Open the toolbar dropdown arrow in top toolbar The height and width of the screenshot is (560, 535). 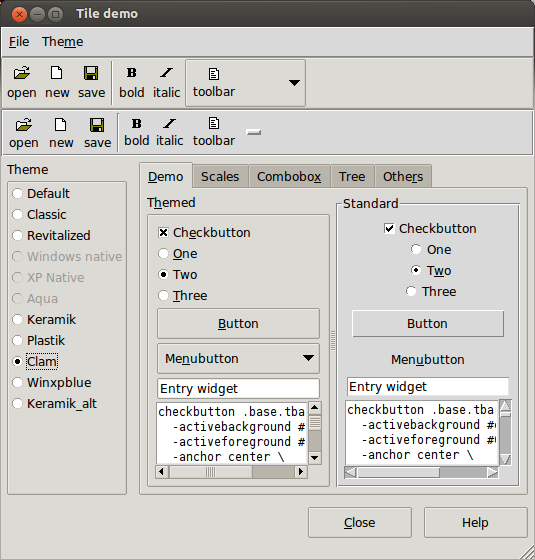pyautogui.click(x=294, y=83)
